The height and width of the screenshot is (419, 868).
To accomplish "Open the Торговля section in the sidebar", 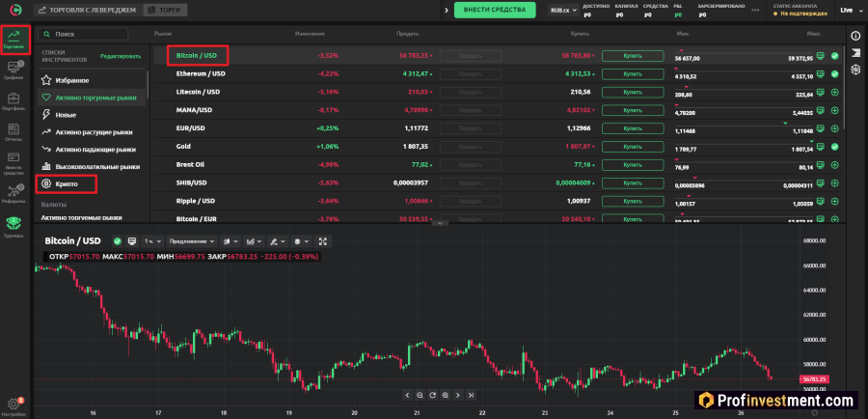I will (14, 40).
